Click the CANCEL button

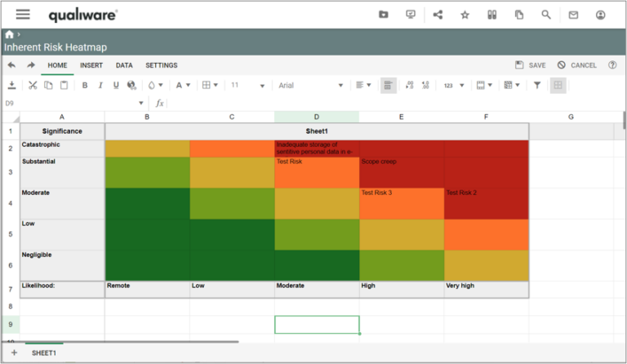point(577,65)
